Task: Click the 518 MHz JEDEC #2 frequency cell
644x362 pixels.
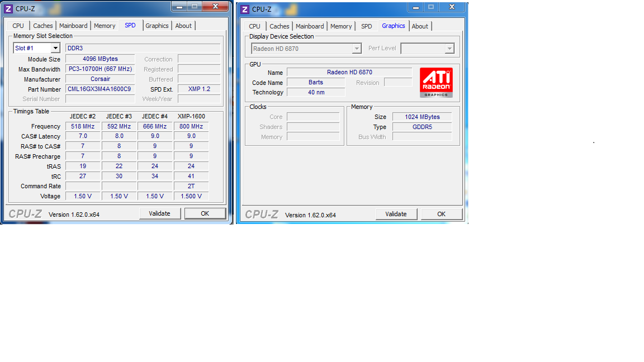Action: coord(83,126)
